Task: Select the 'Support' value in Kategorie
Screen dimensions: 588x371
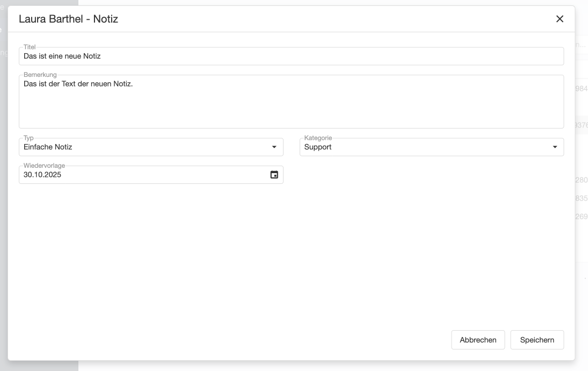Action: tap(318, 147)
